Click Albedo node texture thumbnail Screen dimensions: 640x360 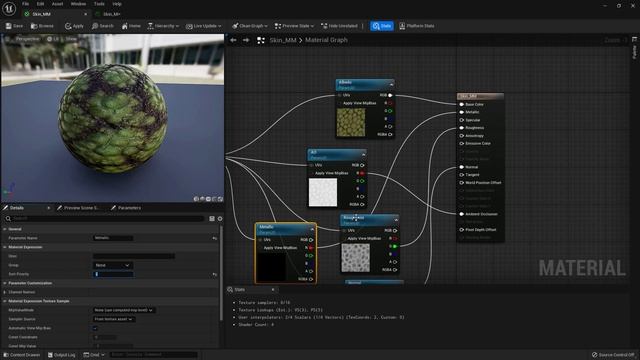point(351,122)
